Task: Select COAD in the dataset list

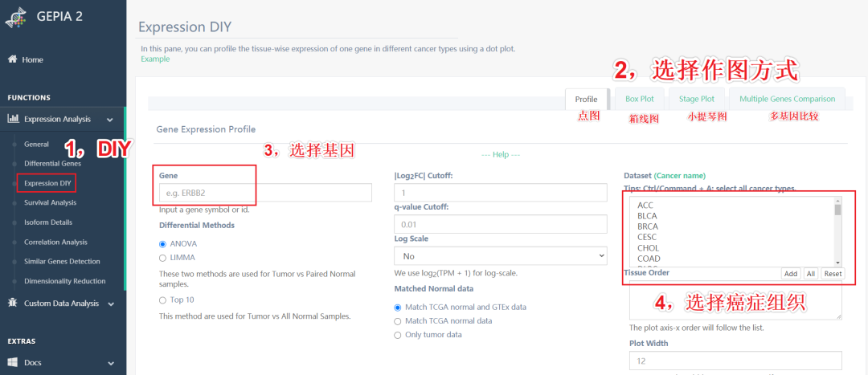Action: [649, 259]
